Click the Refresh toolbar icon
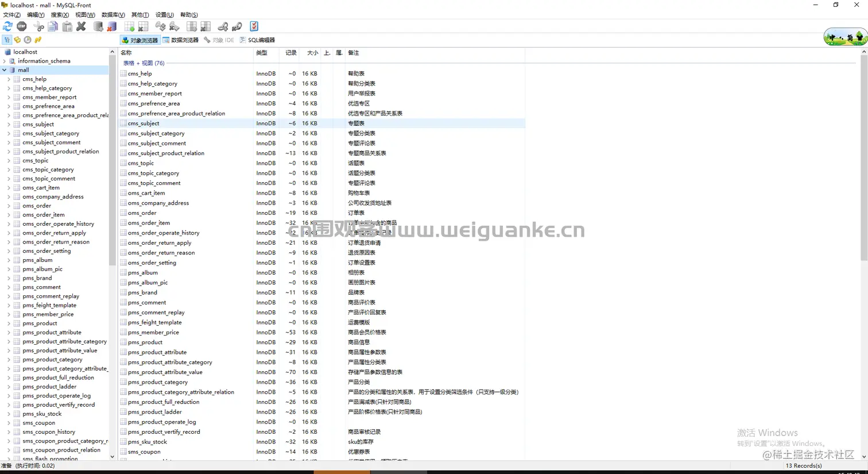The width and height of the screenshot is (868, 474). pos(7,26)
